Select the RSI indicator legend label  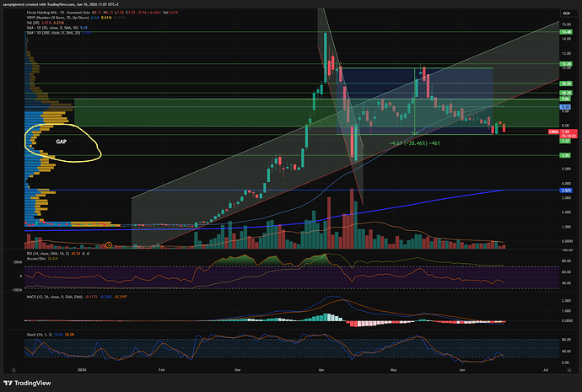point(48,254)
